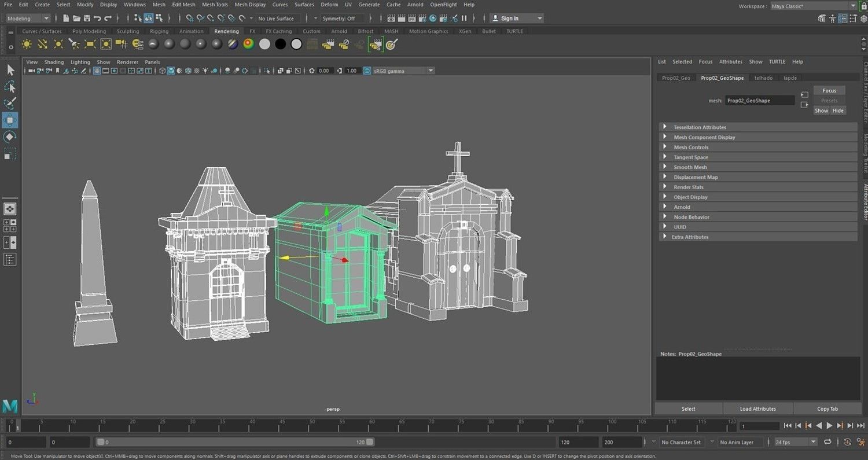Create a spot light from shelf
The width and height of the screenshot is (868, 460).
(x=74, y=44)
